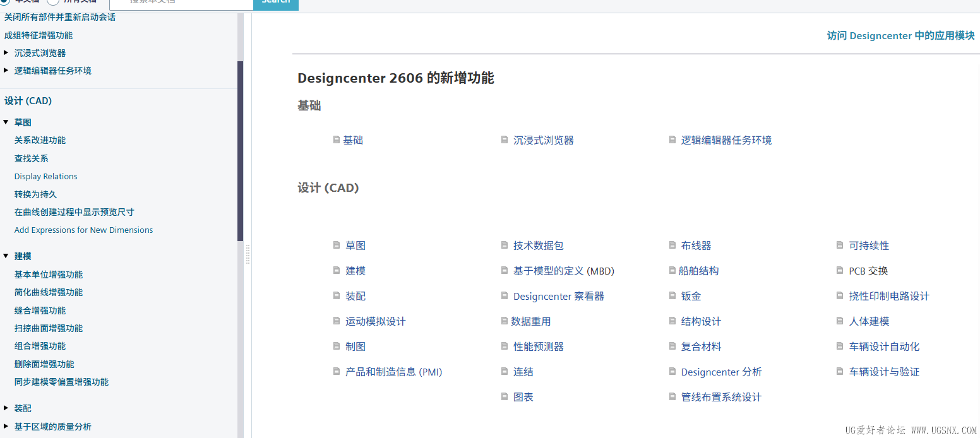Viewport: 980px width, 438px height.
Task: Open 组合增强功能 sidebar topic
Action: (x=40, y=346)
